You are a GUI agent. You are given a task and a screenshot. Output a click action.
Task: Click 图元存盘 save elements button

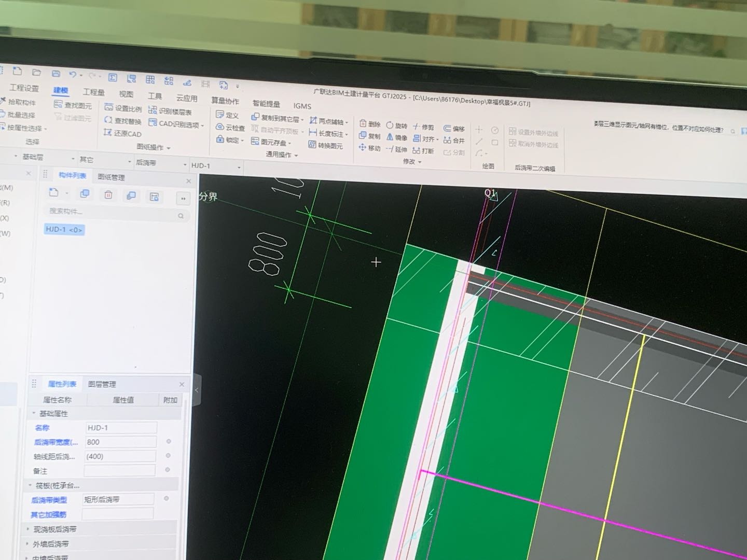coord(271,142)
